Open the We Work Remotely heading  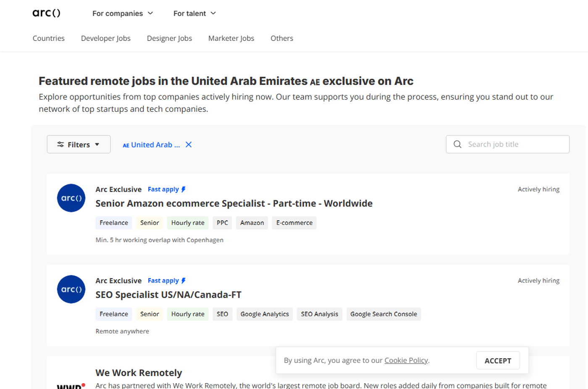[139, 373]
